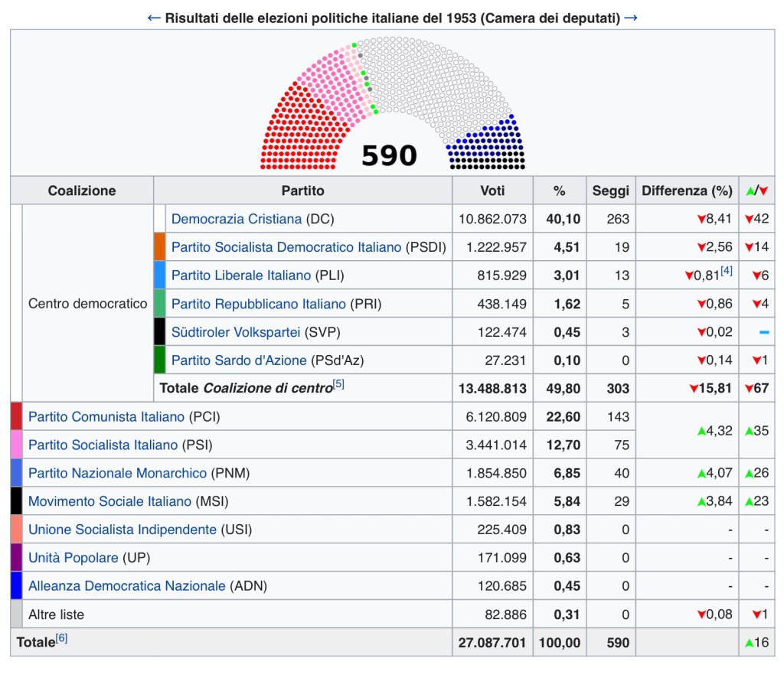The height and width of the screenshot is (678, 784).
Task: Click the purple Unità Popolare color swatch
Action: click(x=16, y=558)
